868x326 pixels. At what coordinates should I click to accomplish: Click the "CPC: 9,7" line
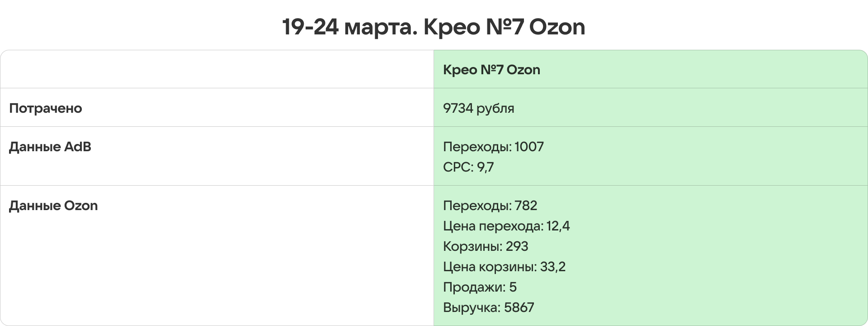coord(468,167)
